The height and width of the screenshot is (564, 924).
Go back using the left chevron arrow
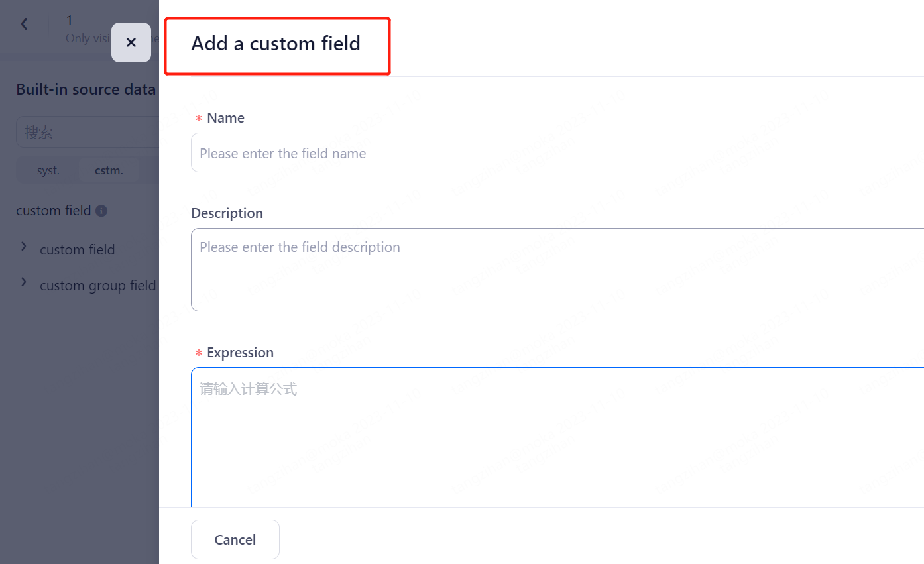25,25
